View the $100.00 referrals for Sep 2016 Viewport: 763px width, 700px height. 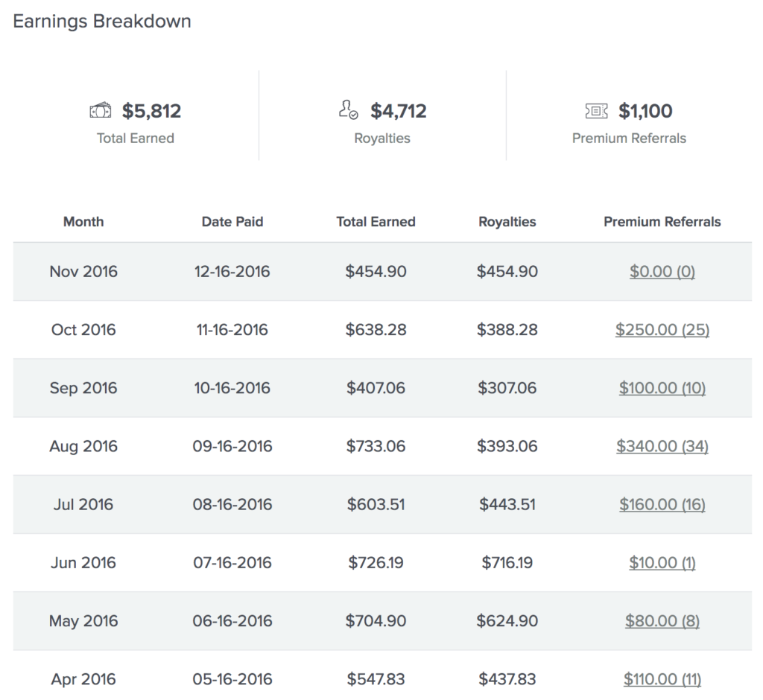pyautogui.click(x=662, y=388)
